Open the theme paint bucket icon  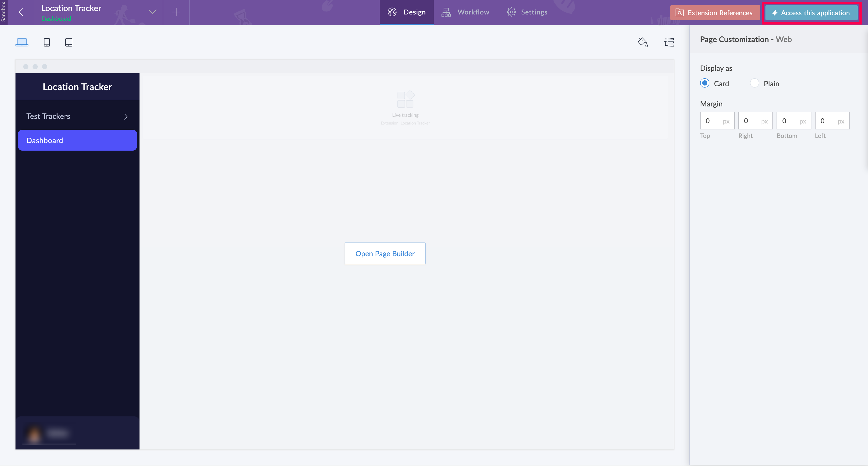(x=643, y=42)
